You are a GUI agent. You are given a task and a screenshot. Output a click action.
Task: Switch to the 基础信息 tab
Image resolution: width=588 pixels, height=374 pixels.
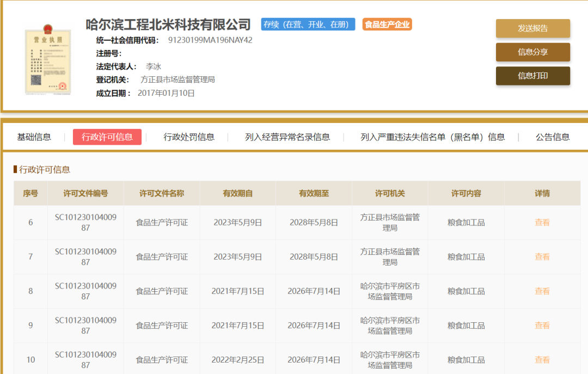click(x=34, y=137)
